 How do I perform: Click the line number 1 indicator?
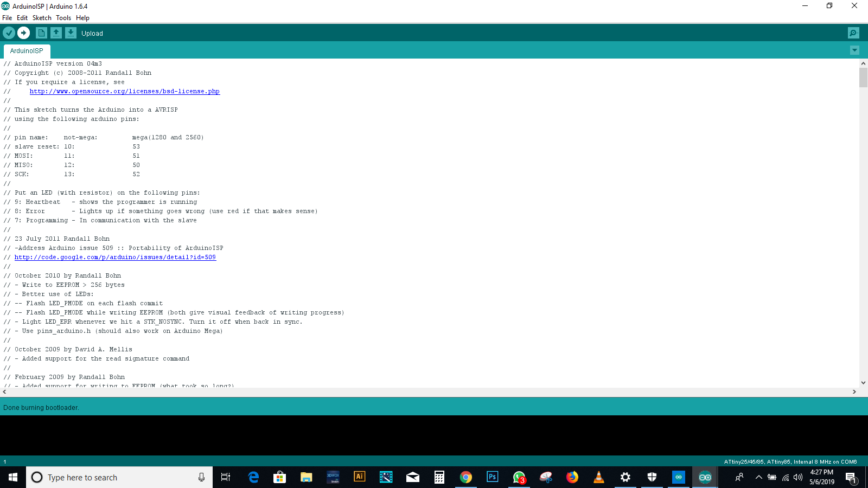click(x=5, y=462)
